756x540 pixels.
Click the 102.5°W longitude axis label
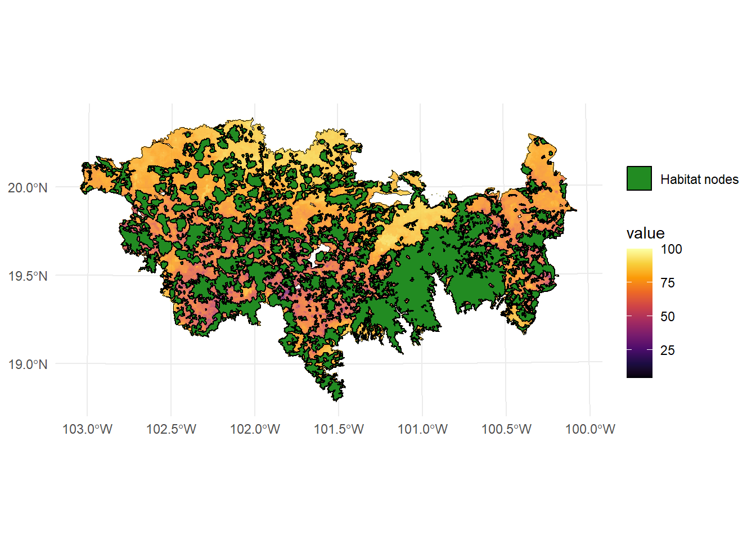click(x=171, y=430)
